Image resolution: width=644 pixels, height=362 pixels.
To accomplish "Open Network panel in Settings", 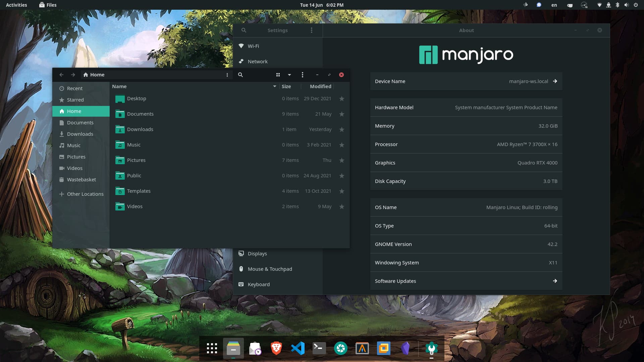I will click(x=278, y=61).
